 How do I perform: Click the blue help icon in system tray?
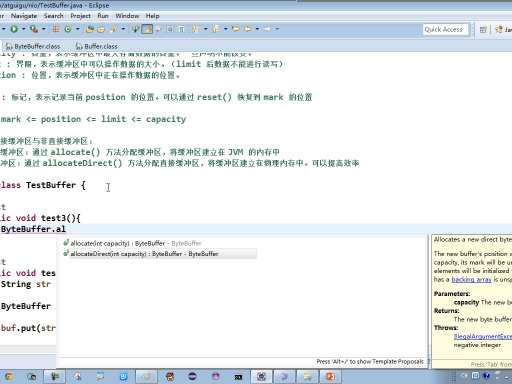(486, 376)
